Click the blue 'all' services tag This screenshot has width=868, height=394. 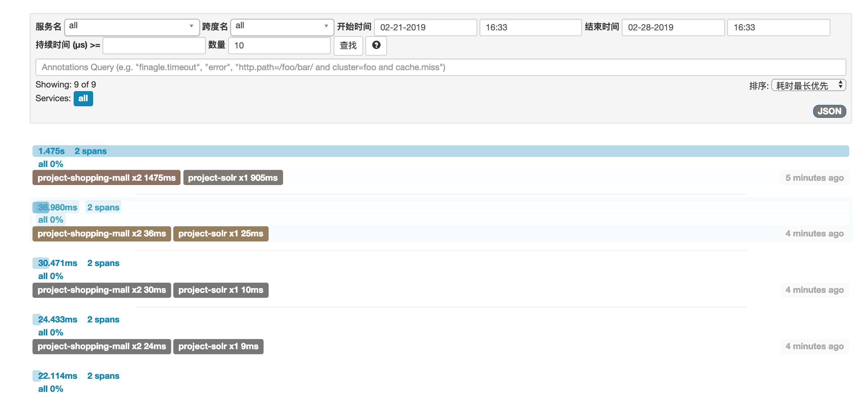coord(83,98)
